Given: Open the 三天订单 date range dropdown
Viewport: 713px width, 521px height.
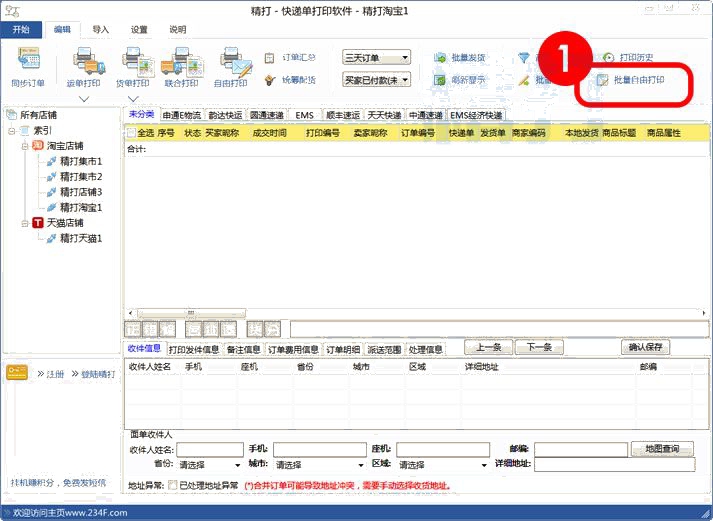Looking at the screenshot, I should [x=376, y=58].
